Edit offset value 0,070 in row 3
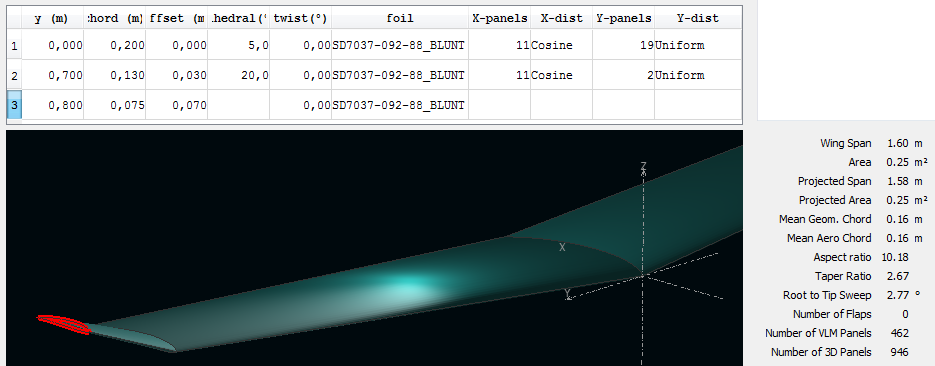 coord(177,106)
